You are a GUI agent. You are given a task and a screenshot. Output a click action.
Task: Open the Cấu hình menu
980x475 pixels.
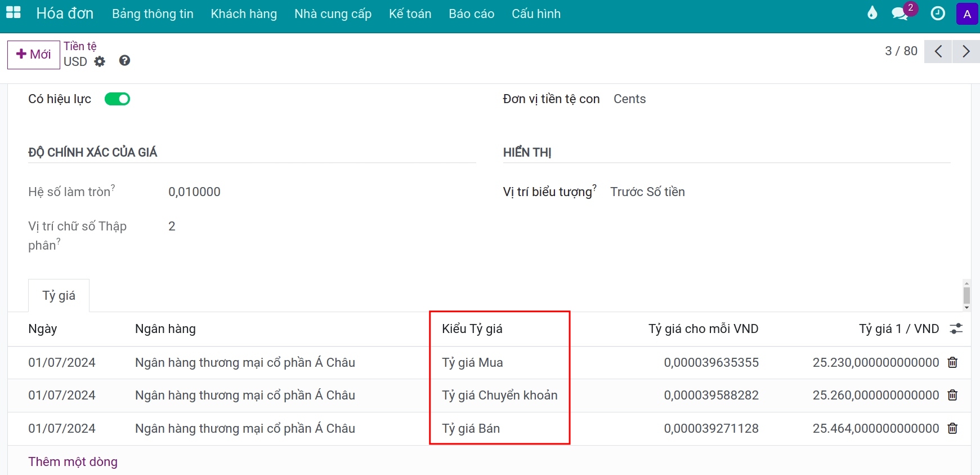pos(536,14)
